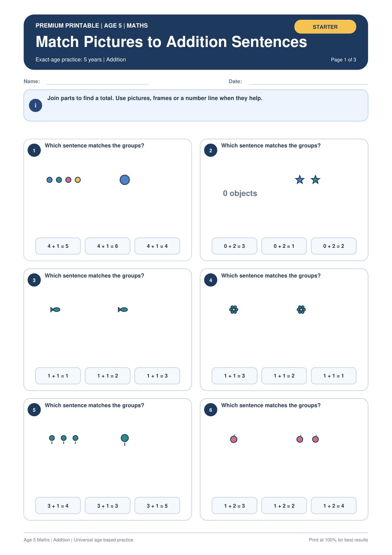Choose the 1 + 1 = 2 option in question 3
Screen dimensions: 392x555
point(108,376)
